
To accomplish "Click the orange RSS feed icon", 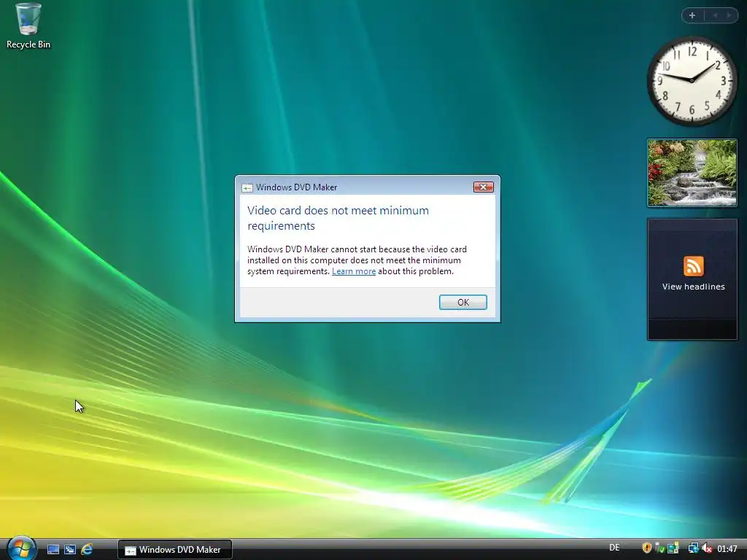I will click(x=693, y=266).
